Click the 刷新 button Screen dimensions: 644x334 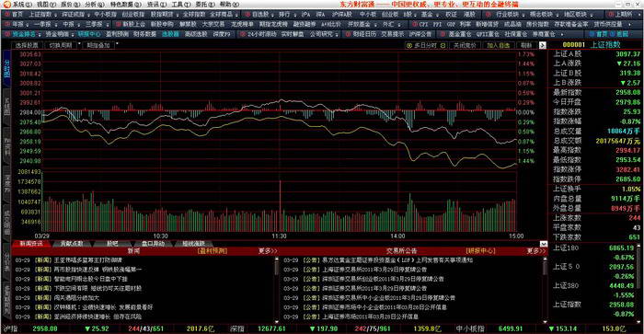pos(526,45)
